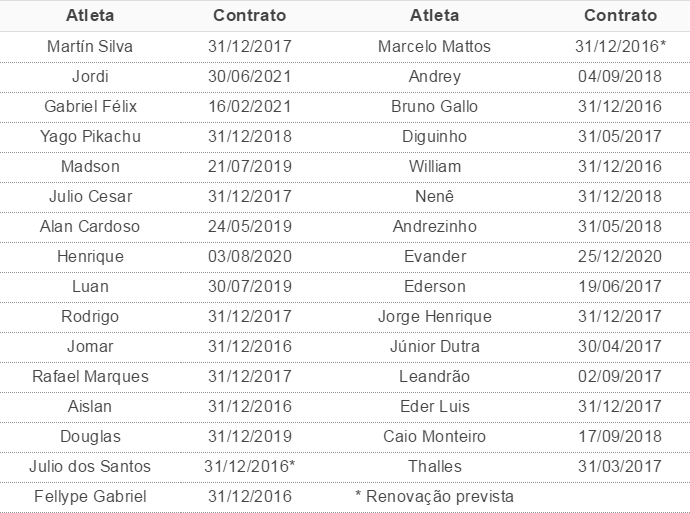The height and width of the screenshot is (513, 690).
Task: Click the Renovação prevista footnote text
Action: tap(435, 496)
